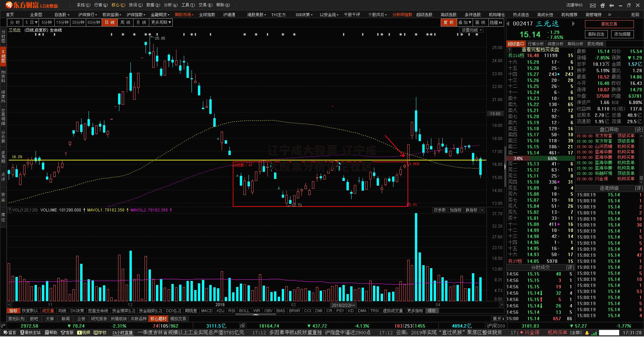644x337 pixels.
Task: Click the double-chevron more toolbar items icon
Action: point(609,15)
